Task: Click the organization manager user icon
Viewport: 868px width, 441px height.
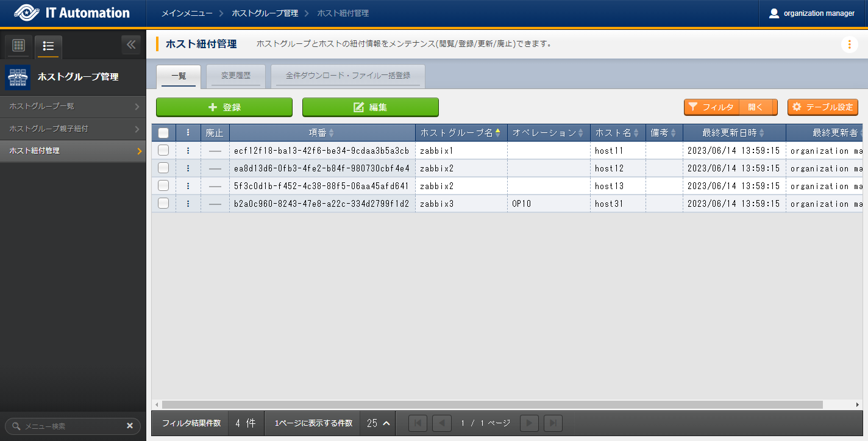Action: coord(774,13)
